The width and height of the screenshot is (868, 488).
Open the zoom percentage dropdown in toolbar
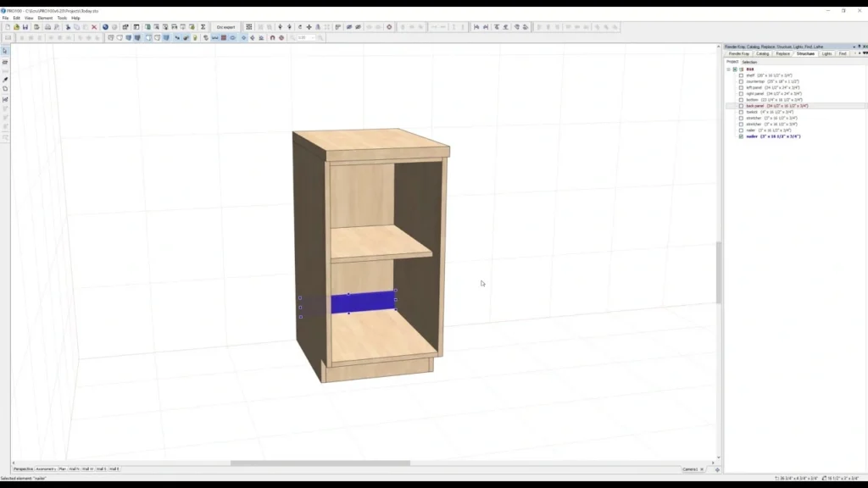tap(313, 37)
